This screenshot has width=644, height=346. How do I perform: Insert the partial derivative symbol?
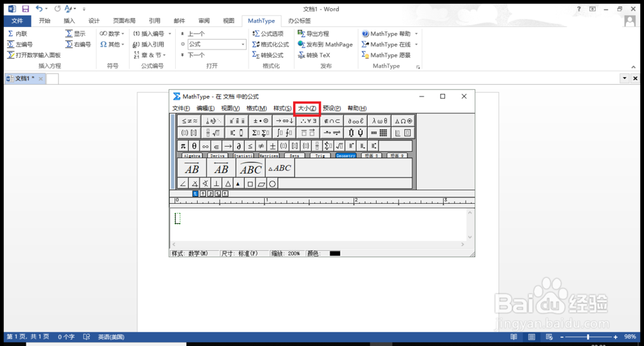(x=239, y=146)
